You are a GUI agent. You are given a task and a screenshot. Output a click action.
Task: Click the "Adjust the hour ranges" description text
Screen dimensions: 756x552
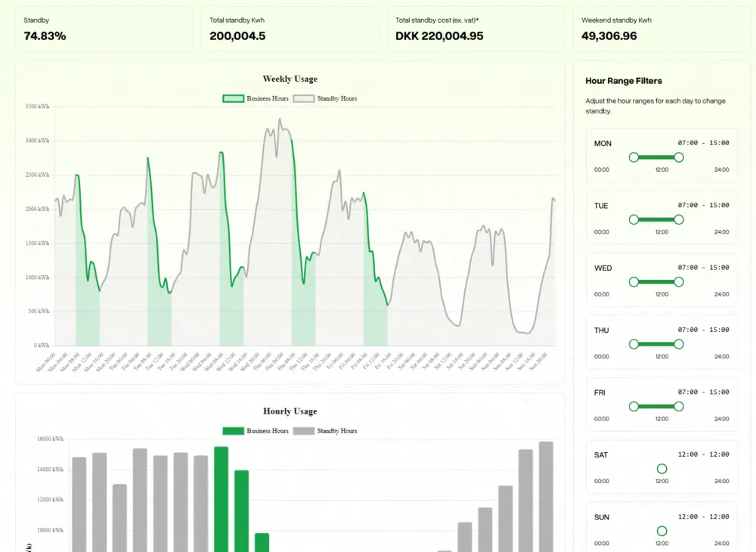(655, 106)
